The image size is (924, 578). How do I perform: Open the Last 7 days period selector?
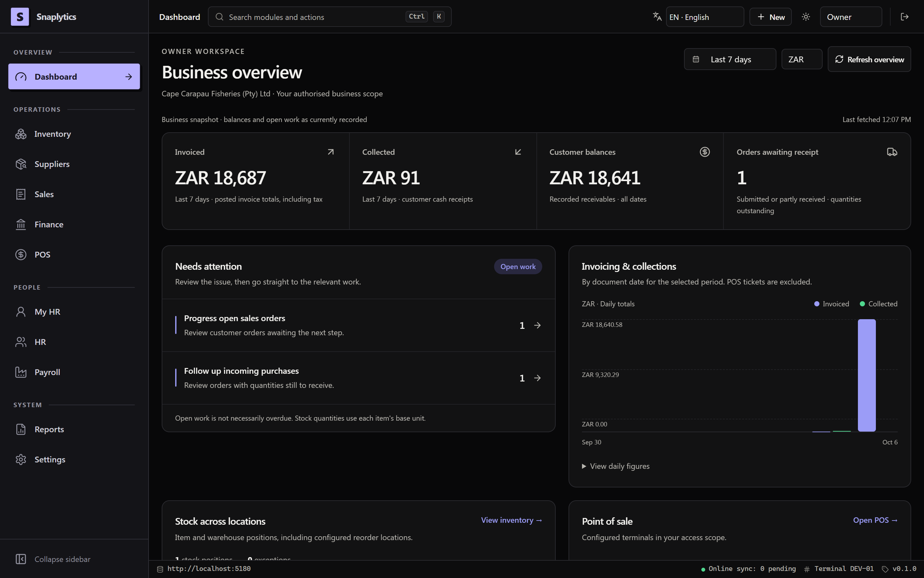coord(730,59)
